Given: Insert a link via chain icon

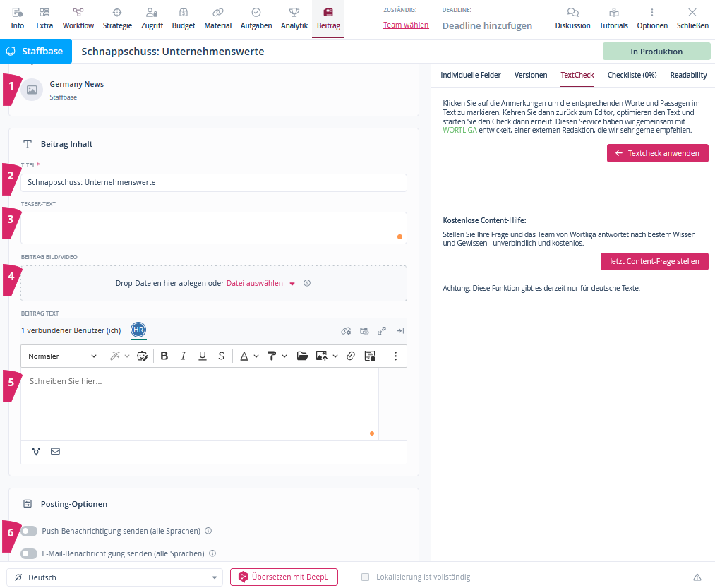Looking at the screenshot, I should click(351, 356).
